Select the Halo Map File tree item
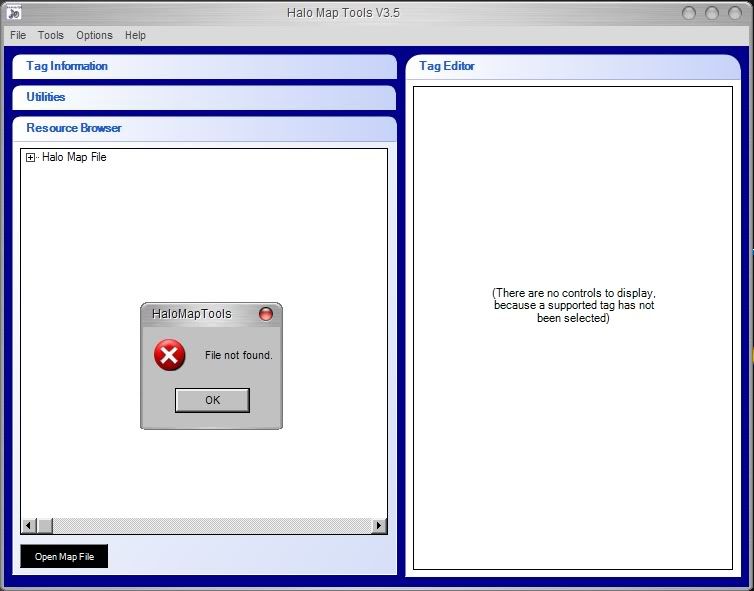 point(74,157)
